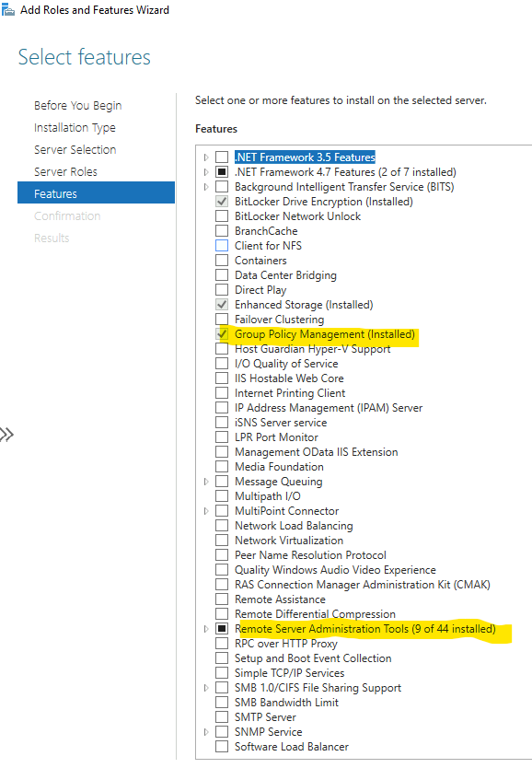Select the Remote Differential Compression row
Image resolution: width=532 pixels, height=768 pixels.
(x=315, y=613)
